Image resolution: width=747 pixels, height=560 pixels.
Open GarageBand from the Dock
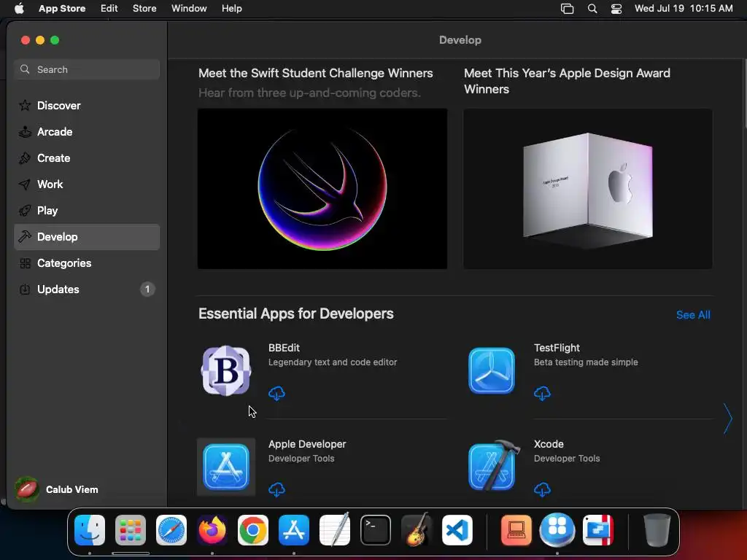(x=417, y=530)
